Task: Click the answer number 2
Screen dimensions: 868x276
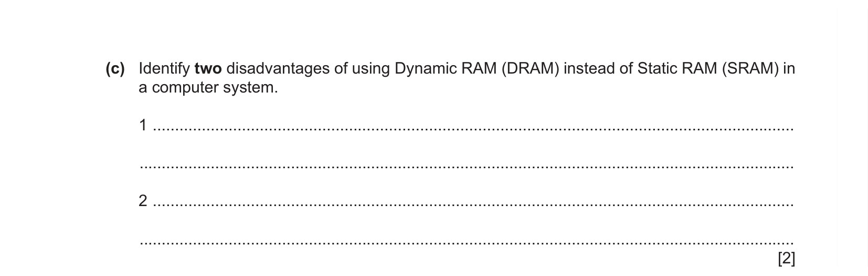Action: point(143,201)
